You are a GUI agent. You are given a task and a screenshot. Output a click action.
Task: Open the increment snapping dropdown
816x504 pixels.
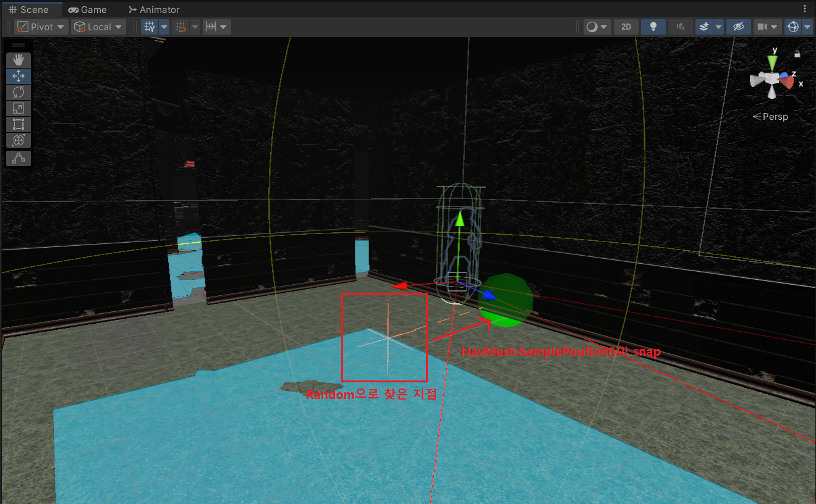click(x=217, y=27)
